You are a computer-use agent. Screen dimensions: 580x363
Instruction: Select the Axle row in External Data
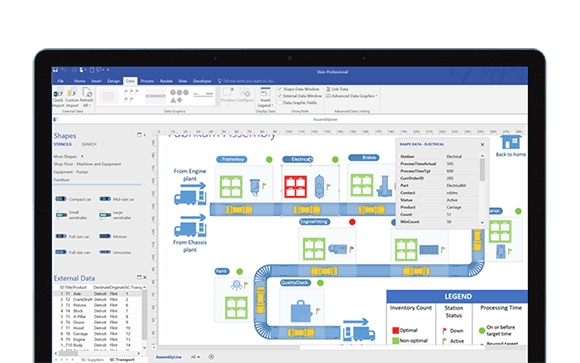coord(98,293)
